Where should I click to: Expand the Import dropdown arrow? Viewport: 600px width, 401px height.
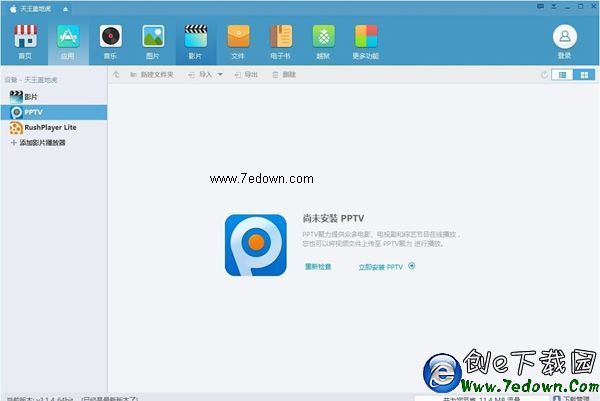coord(220,75)
